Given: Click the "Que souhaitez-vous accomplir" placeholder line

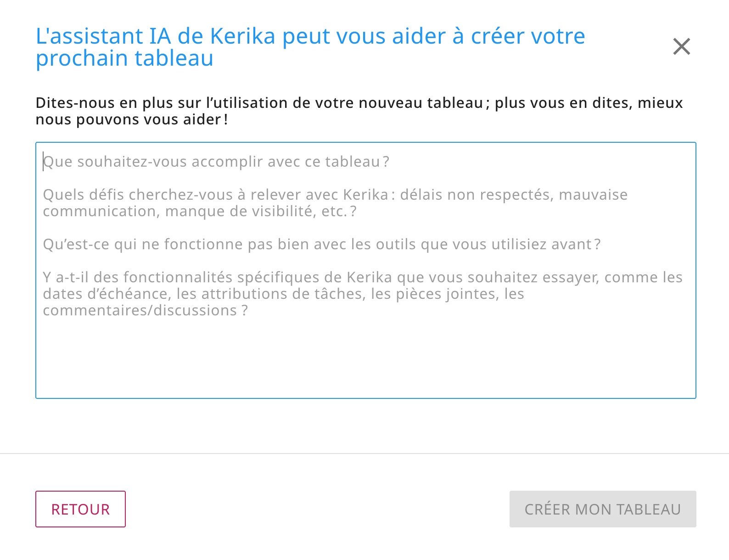Looking at the screenshot, I should (216, 162).
